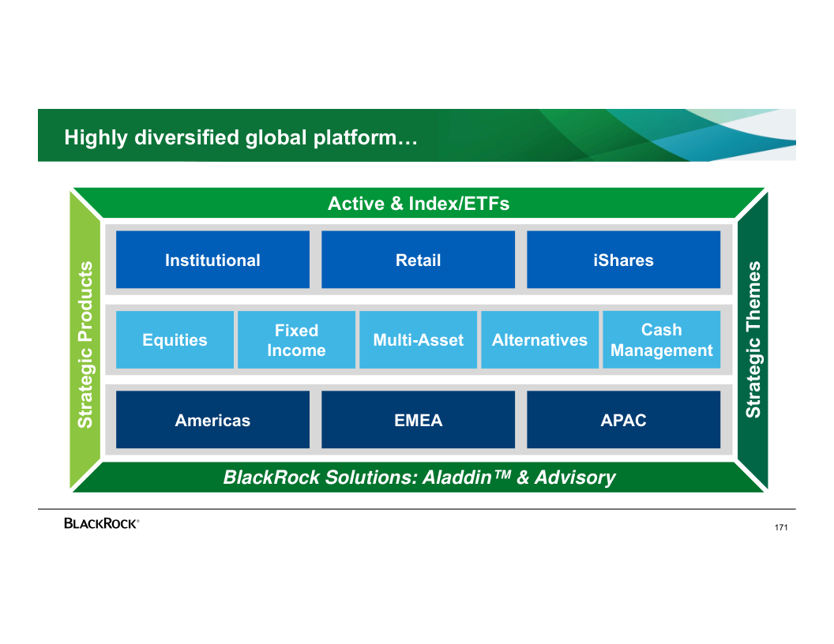Click the footer horizontal divider line
The image size is (834, 644).
coord(417,509)
